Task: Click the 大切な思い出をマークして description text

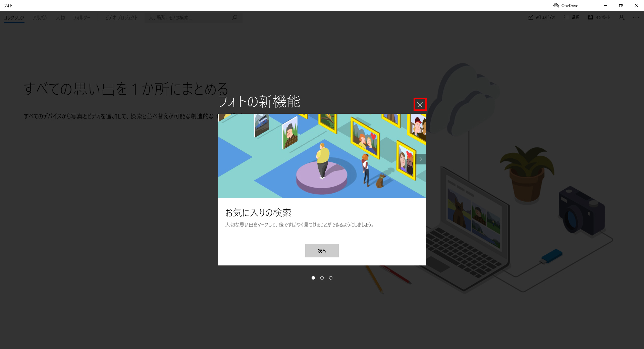Action: pos(300,225)
